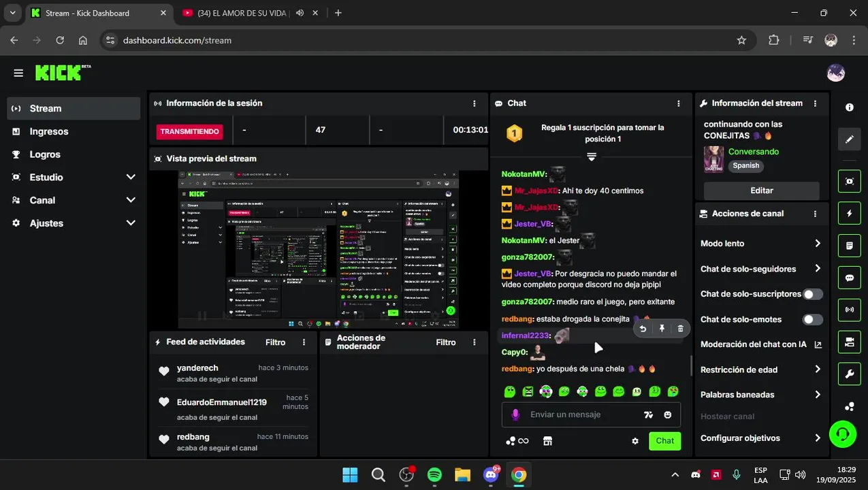The image size is (868, 490).
Task: Open Moderación del chat con IA external link
Action: (x=818, y=344)
